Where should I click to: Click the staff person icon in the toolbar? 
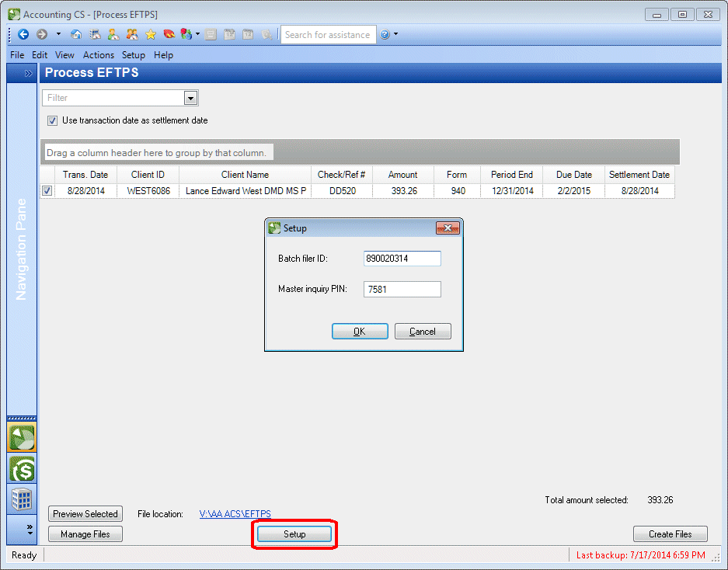pos(113,34)
